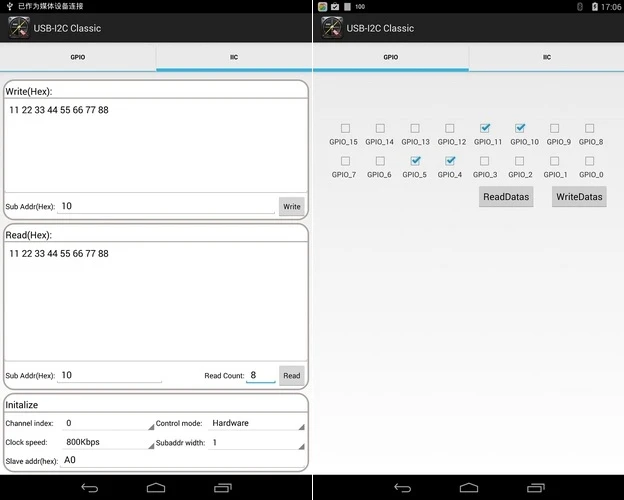
Task: Tap Bluetooth icon in right status bar
Action: coord(580,6)
